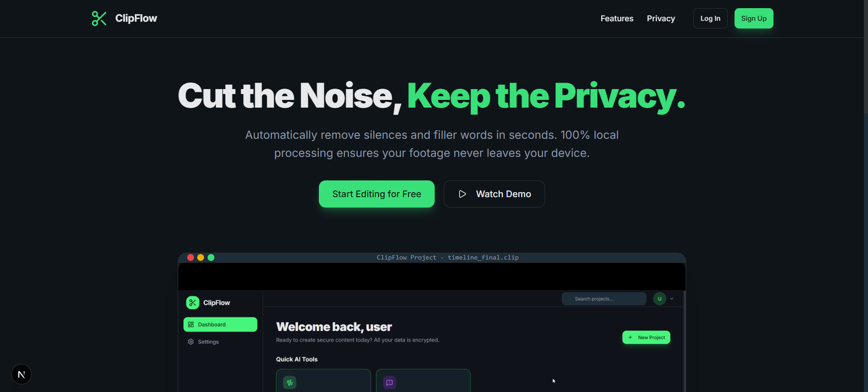Click the green window dot in mockup

click(211, 258)
